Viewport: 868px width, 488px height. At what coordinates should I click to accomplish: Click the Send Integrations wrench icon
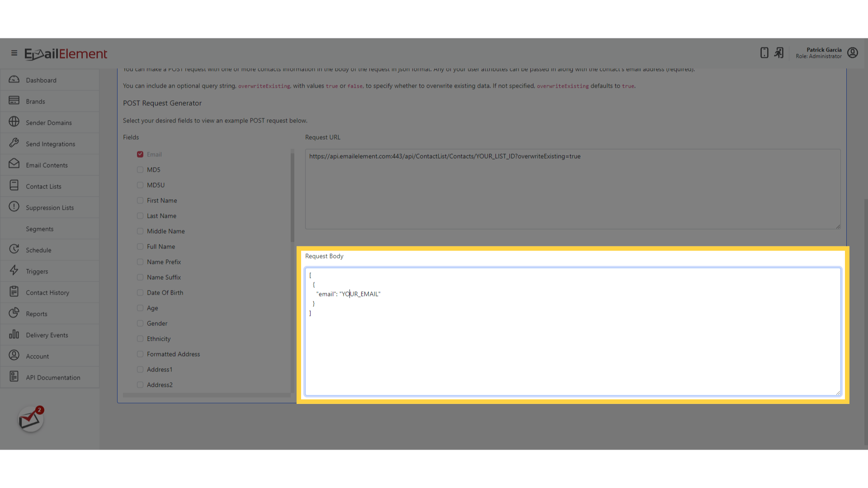point(14,143)
